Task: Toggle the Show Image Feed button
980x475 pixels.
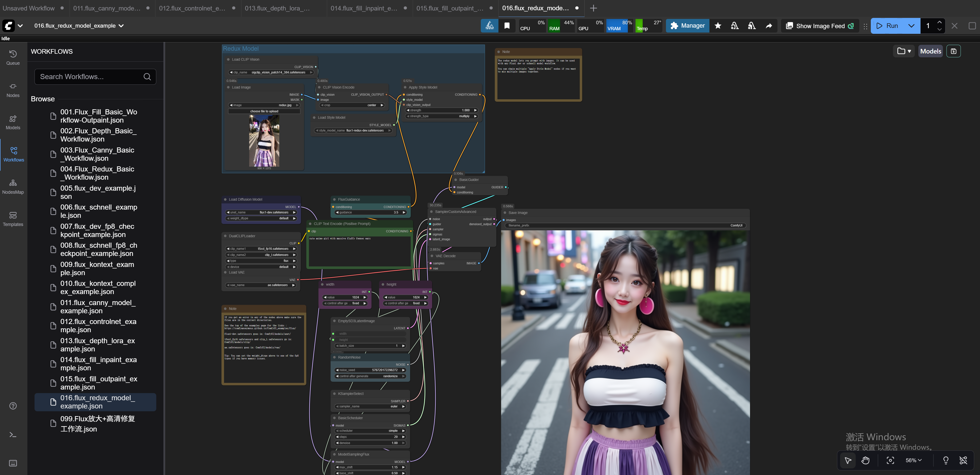Action: point(820,26)
